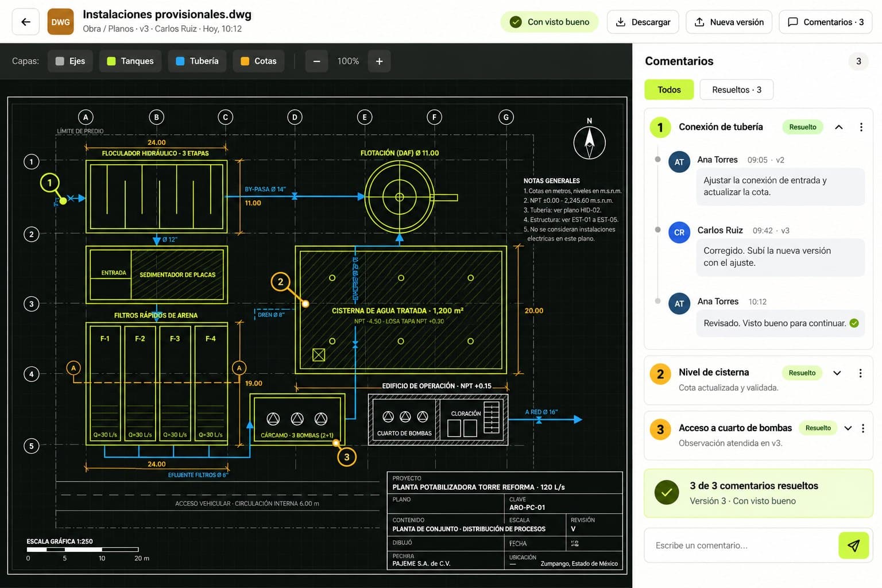Click the comment count badge beside Comentarios heading
The height and width of the screenshot is (588, 882).
point(858,61)
